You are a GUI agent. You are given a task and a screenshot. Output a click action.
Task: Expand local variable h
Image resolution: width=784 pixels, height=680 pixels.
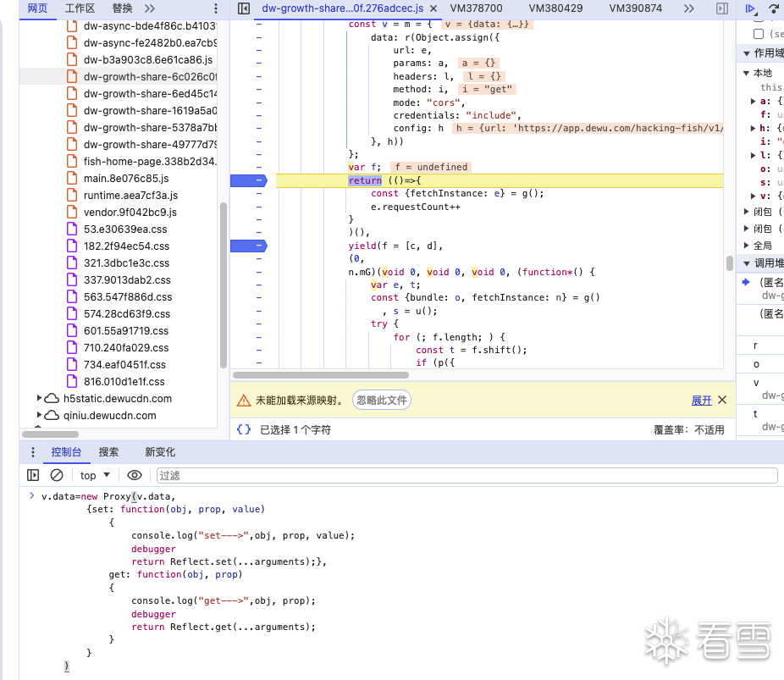click(753, 128)
